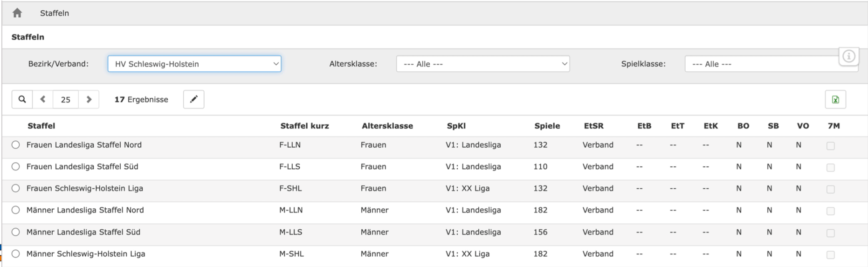Select Männer Schleswig-Holstein Liga radio button

pyautogui.click(x=16, y=254)
